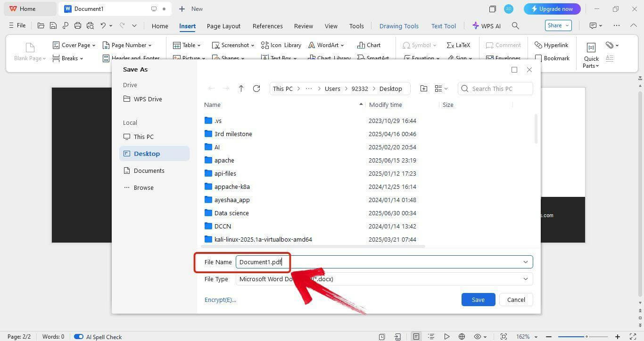Click Upgrade now button
This screenshot has height=341, width=644.
(552, 9)
